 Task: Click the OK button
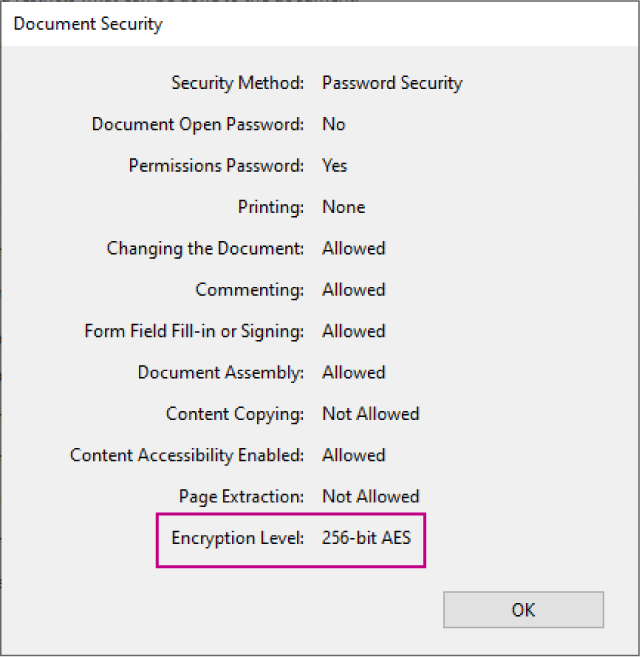[523, 610]
